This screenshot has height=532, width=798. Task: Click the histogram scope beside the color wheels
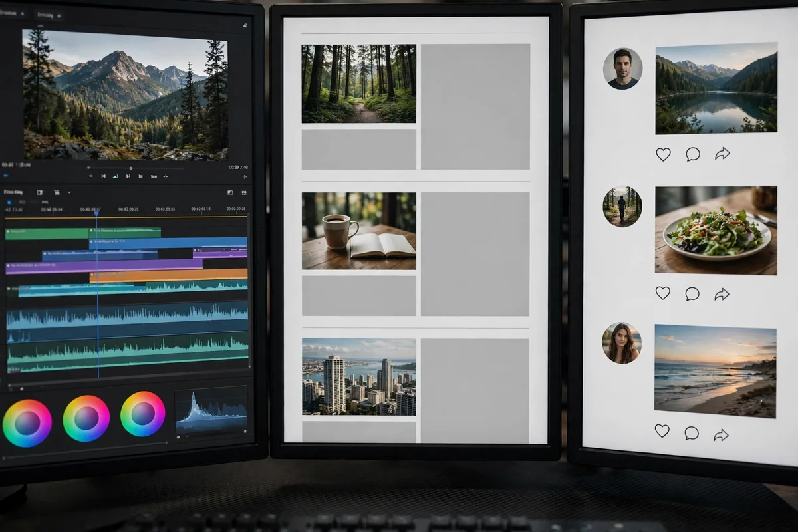point(210,412)
